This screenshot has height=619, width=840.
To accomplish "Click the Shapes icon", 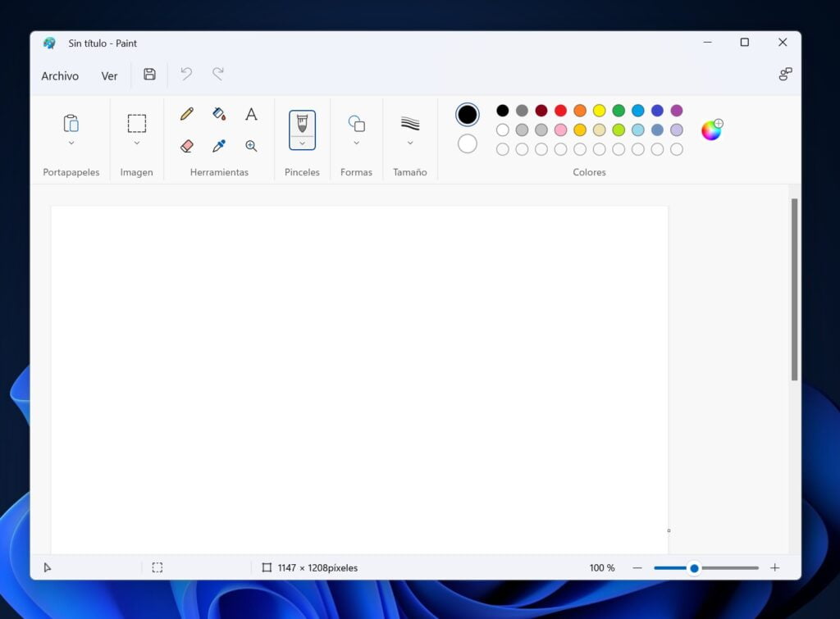I will (356, 124).
